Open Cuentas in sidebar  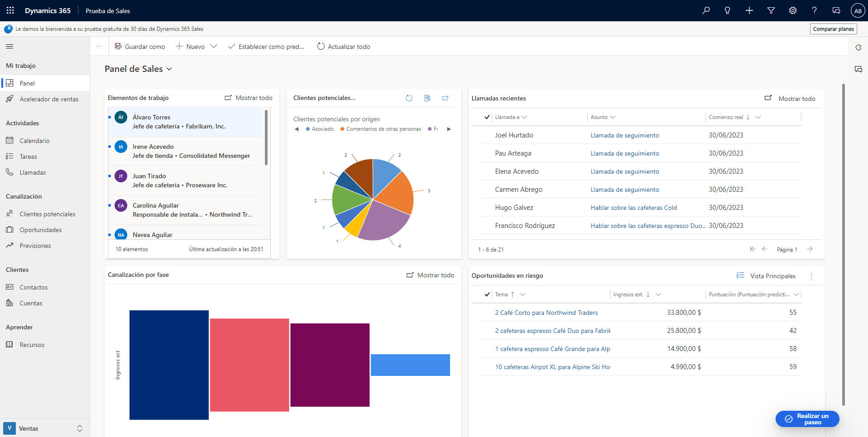(44, 303)
